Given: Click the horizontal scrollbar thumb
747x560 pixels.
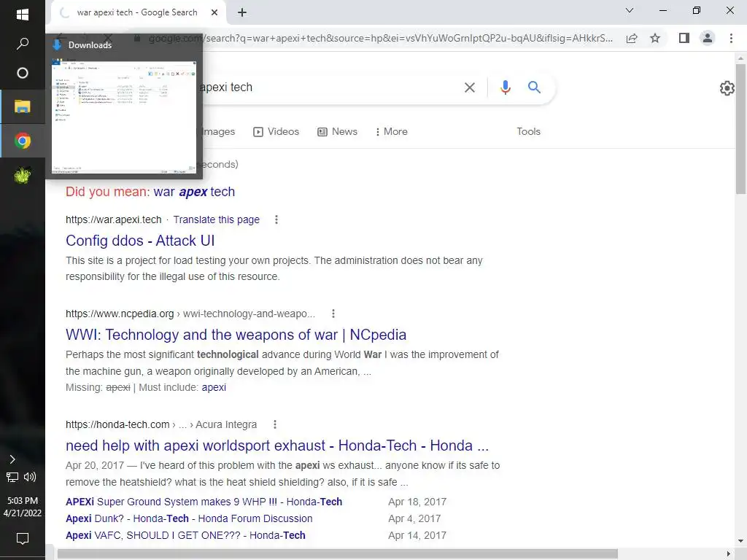Looking at the screenshot, I should coord(337,554).
